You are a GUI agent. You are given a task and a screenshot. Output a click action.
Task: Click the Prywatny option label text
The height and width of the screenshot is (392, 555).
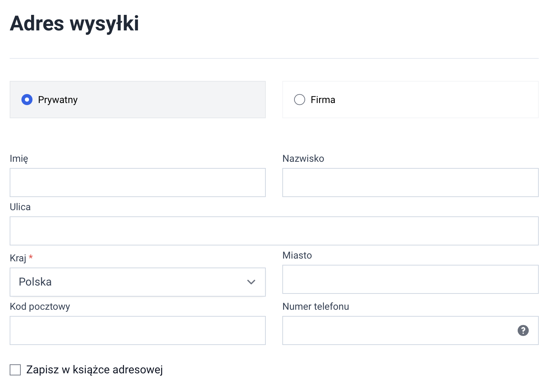pos(58,100)
